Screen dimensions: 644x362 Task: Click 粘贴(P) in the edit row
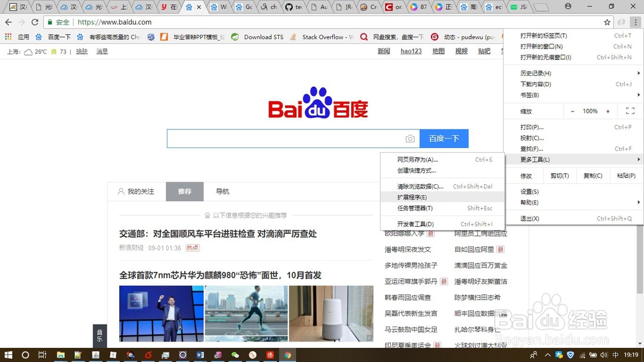(x=626, y=176)
